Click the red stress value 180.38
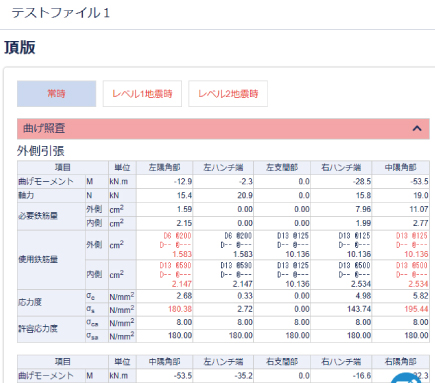The image size is (435, 383). click(x=180, y=309)
